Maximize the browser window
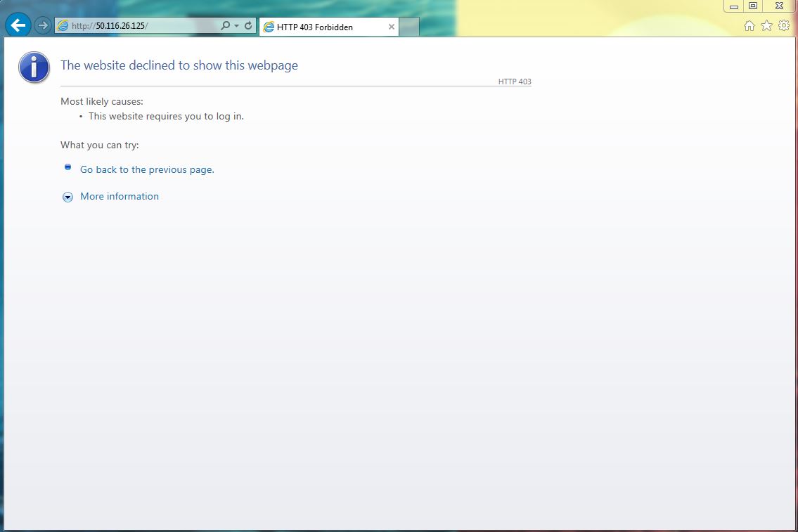 [x=753, y=6]
